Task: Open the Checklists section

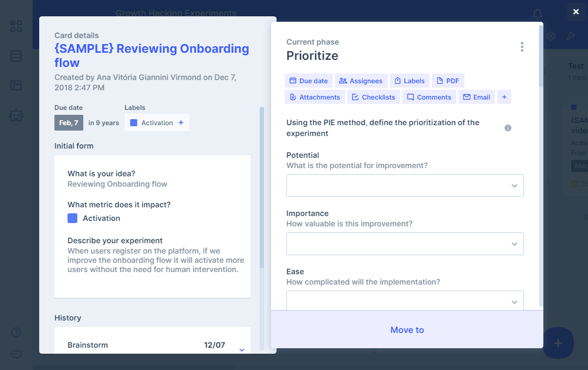Action: pos(373,97)
